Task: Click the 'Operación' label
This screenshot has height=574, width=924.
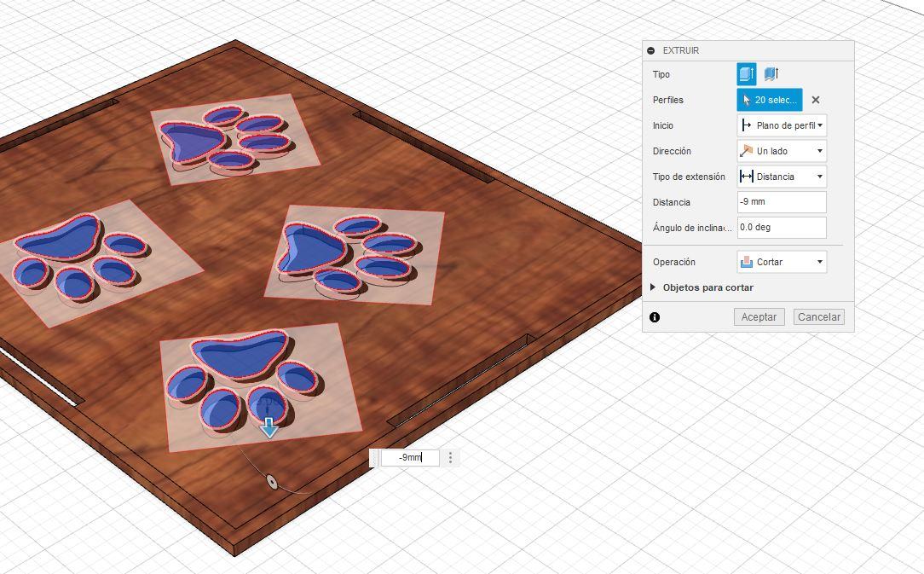Action: [674, 262]
